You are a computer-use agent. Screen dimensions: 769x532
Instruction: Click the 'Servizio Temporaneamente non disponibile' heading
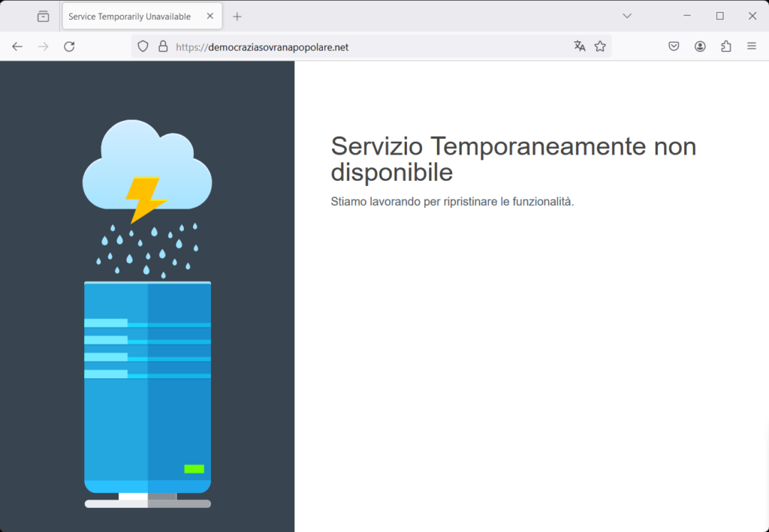click(x=513, y=158)
